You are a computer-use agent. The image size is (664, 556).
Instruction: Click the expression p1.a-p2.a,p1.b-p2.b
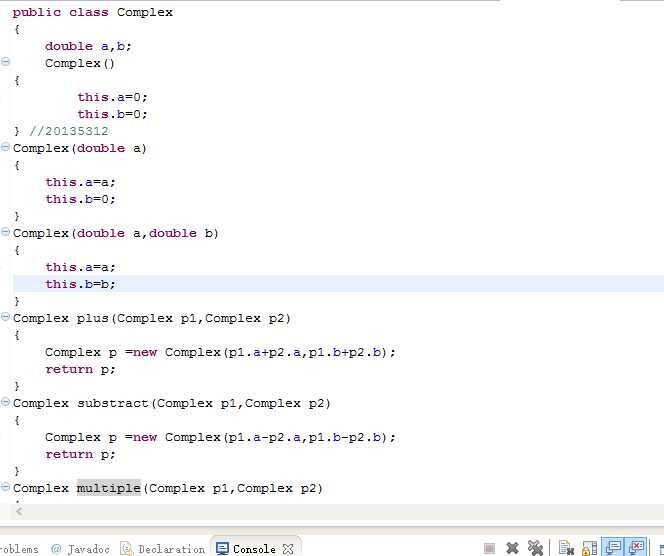click(x=305, y=437)
